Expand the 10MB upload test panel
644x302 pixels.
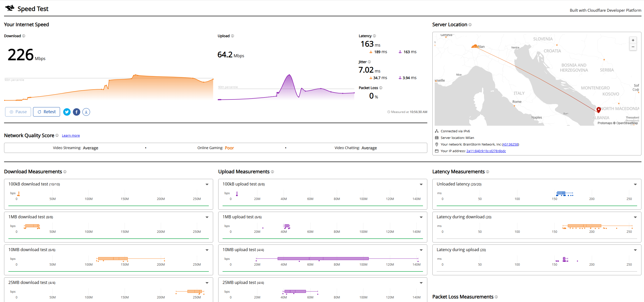(x=421, y=250)
